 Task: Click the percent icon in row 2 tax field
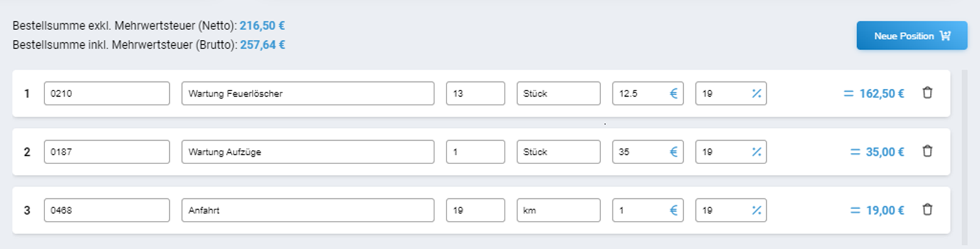tap(756, 152)
